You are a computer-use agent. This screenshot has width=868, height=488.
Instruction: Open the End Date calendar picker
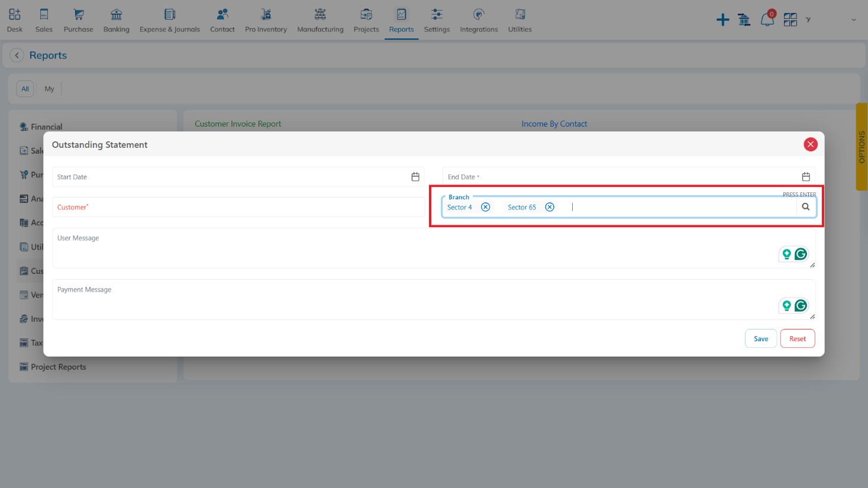click(805, 177)
